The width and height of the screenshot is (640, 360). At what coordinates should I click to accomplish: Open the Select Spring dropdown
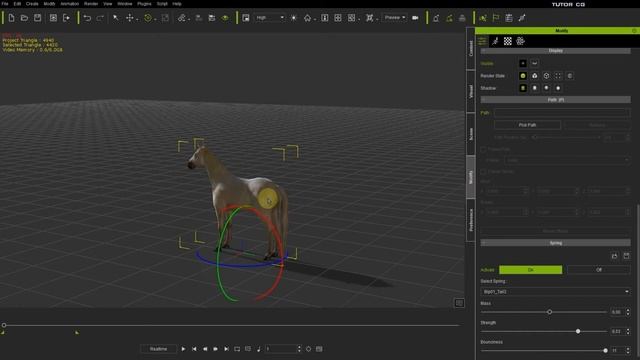tap(556, 292)
